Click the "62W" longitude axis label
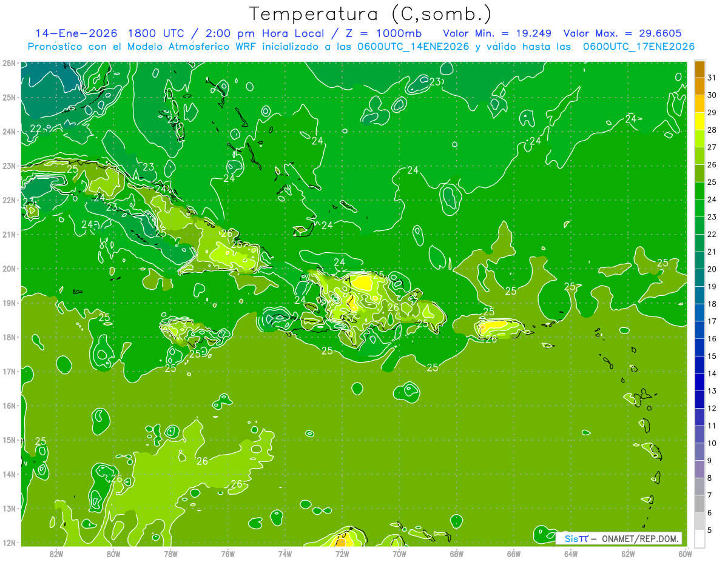The image size is (728, 562). (628, 554)
